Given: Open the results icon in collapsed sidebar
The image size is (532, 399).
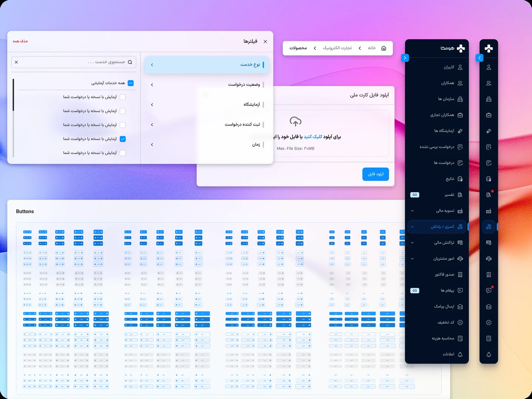Looking at the screenshot, I should 488,179.
